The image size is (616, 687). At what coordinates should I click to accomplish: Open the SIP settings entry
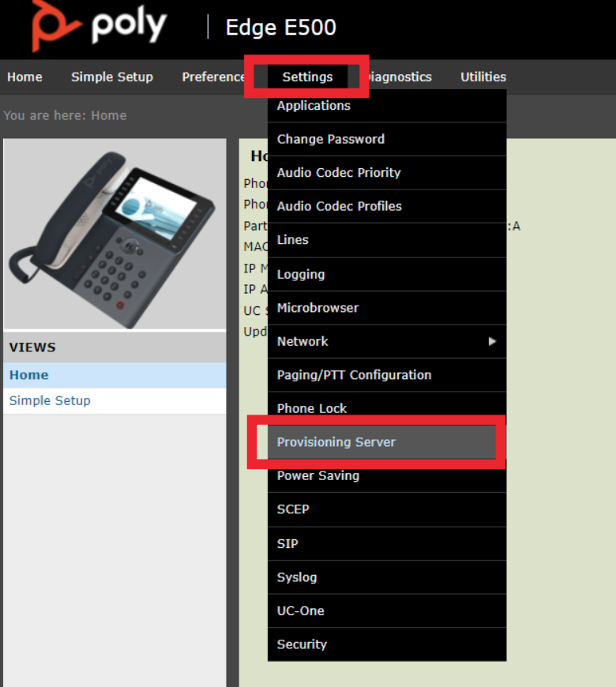(x=387, y=544)
